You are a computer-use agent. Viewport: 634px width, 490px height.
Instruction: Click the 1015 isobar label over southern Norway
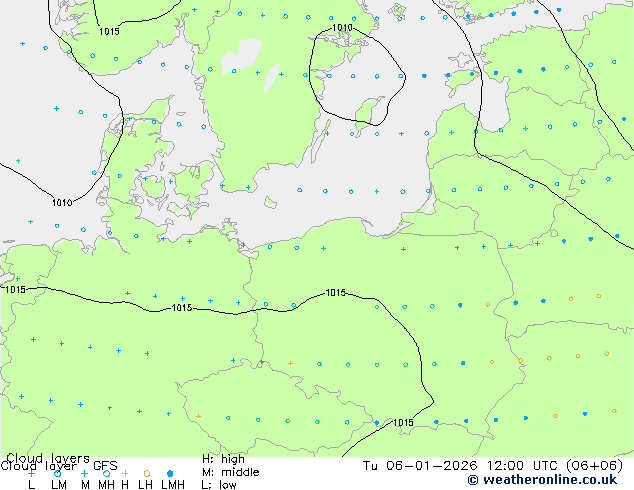[x=109, y=31]
